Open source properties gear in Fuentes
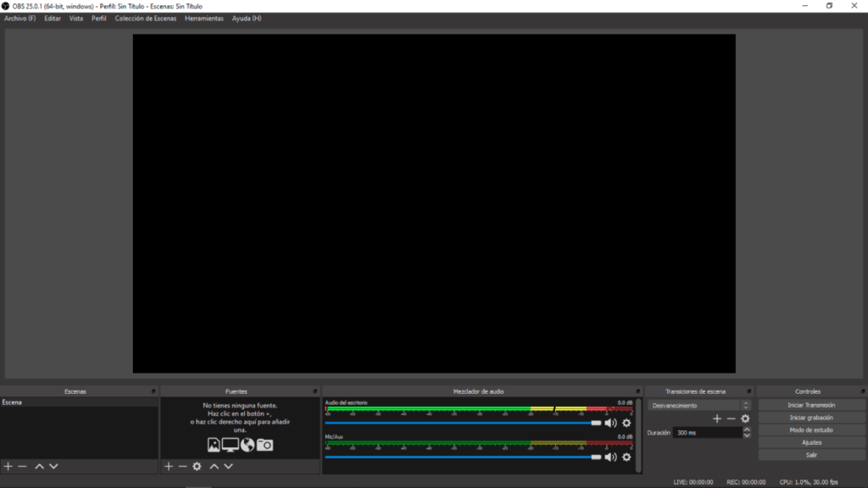The width and height of the screenshot is (868, 488). pos(197,466)
